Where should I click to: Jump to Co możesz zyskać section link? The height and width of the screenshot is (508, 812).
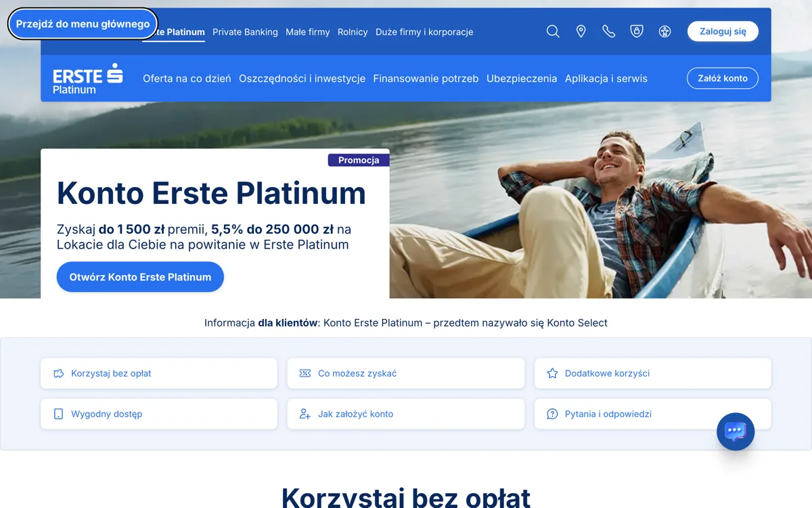(406, 373)
